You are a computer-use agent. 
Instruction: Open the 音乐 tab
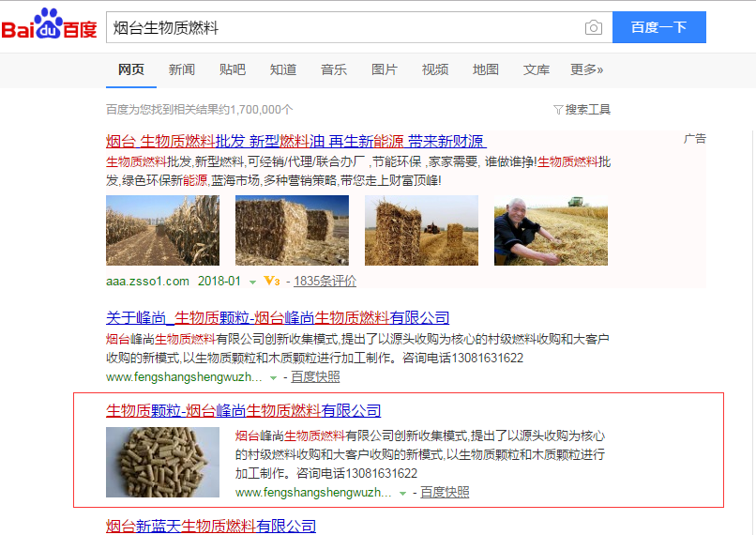[334, 69]
